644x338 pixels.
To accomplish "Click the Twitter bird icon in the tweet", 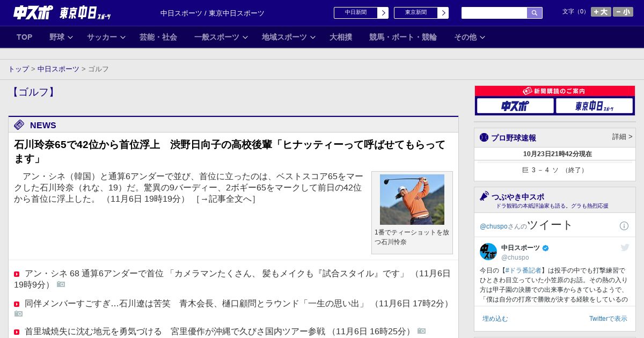I will (625, 247).
